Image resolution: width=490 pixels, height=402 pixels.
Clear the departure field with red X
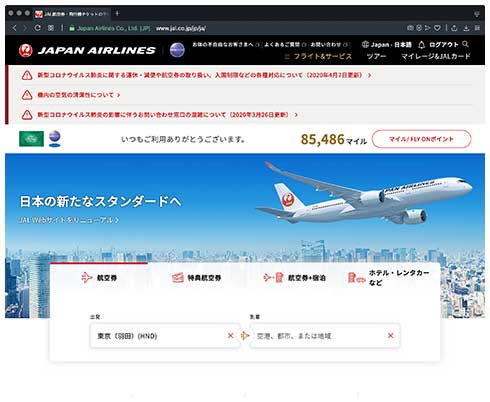click(230, 336)
